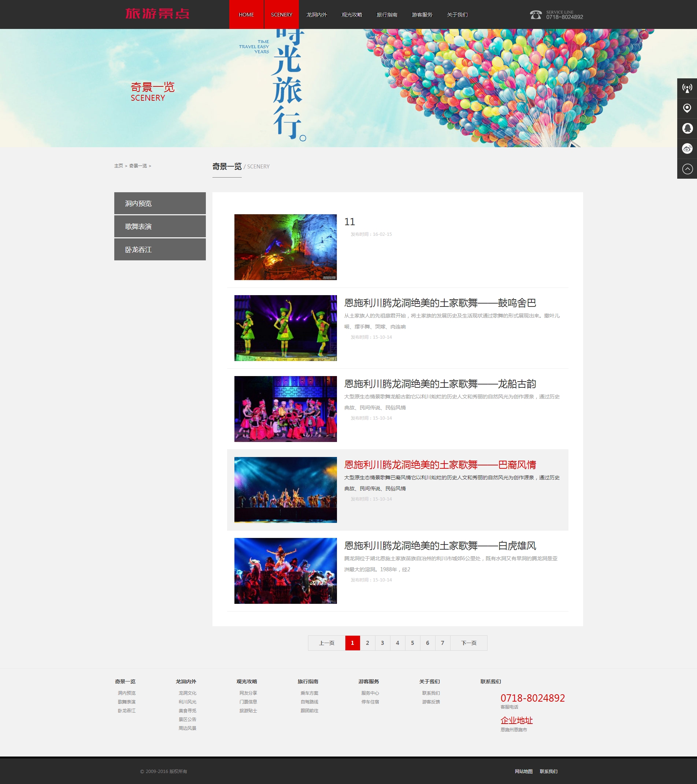Open the QQ chat penguin icon
This screenshot has width=697, height=784.
(687, 128)
